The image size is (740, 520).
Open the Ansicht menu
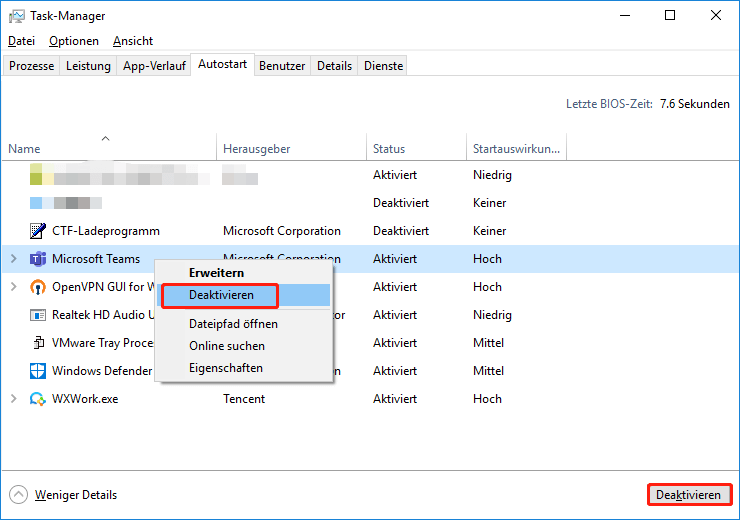(133, 41)
